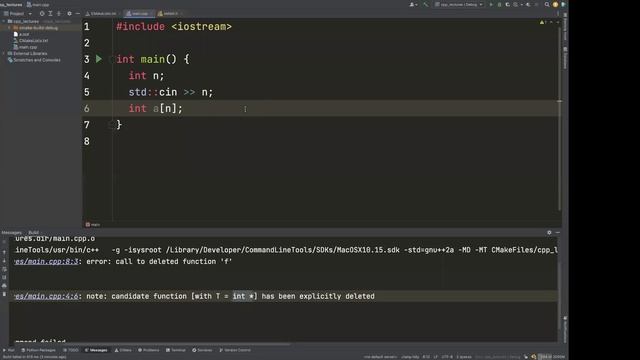Open Search Everywhere magnifier icon

coord(547,4)
